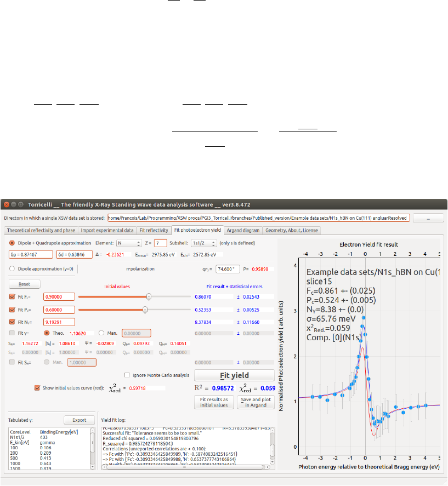Screen dimensions: 448x486
Task: Select the Fit photoelectron yield tab
Action: point(197,230)
